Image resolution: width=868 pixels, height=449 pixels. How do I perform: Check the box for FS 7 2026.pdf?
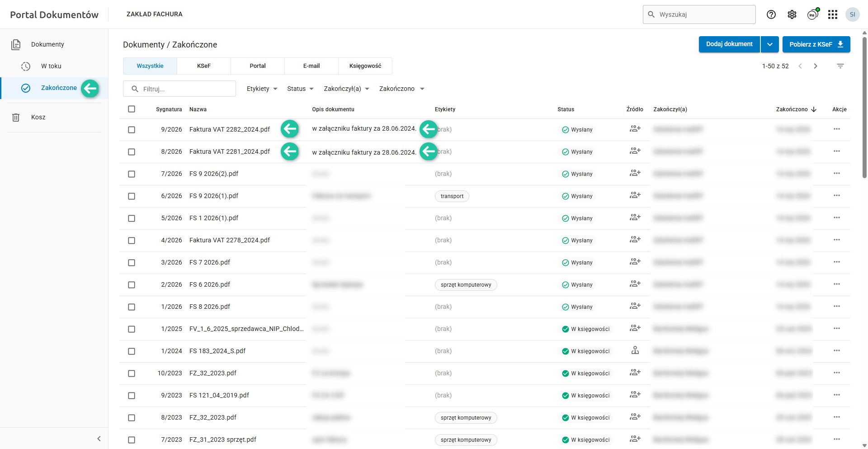[132, 263]
